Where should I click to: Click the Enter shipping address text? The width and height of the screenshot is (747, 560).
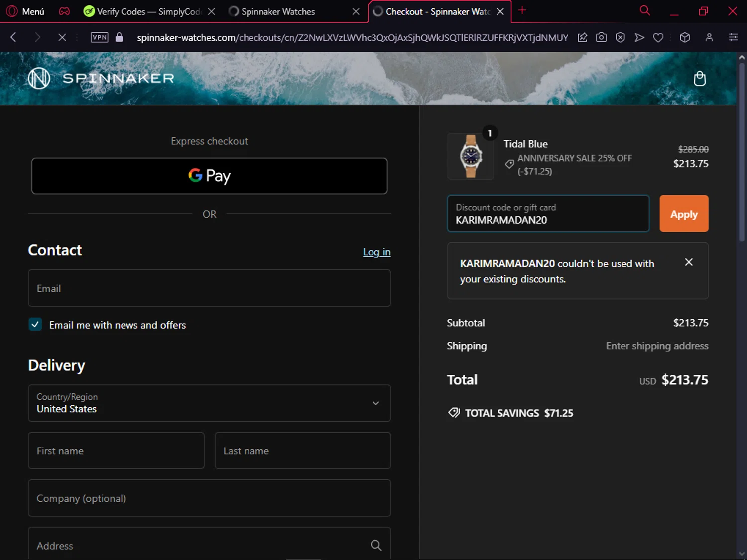pyautogui.click(x=657, y=346)
